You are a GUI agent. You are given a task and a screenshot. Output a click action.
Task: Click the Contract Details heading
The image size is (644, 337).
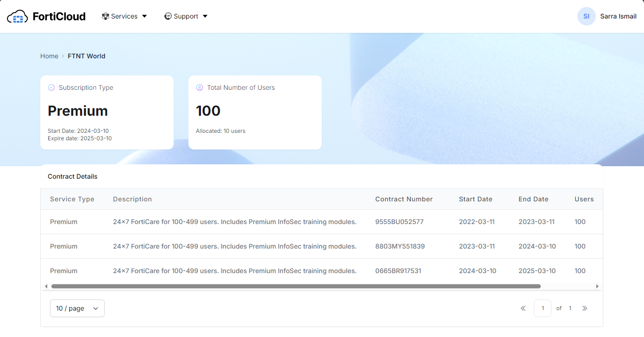73,176
